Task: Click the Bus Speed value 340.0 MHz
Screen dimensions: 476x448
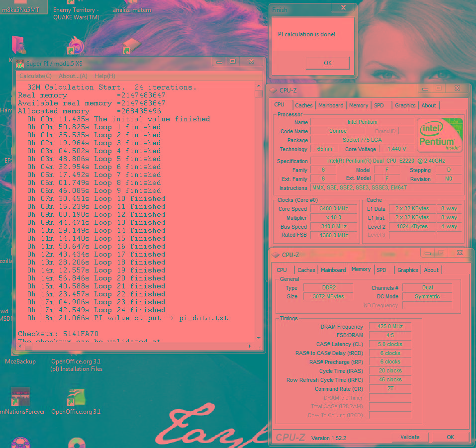Action: (x=334, y=226)
